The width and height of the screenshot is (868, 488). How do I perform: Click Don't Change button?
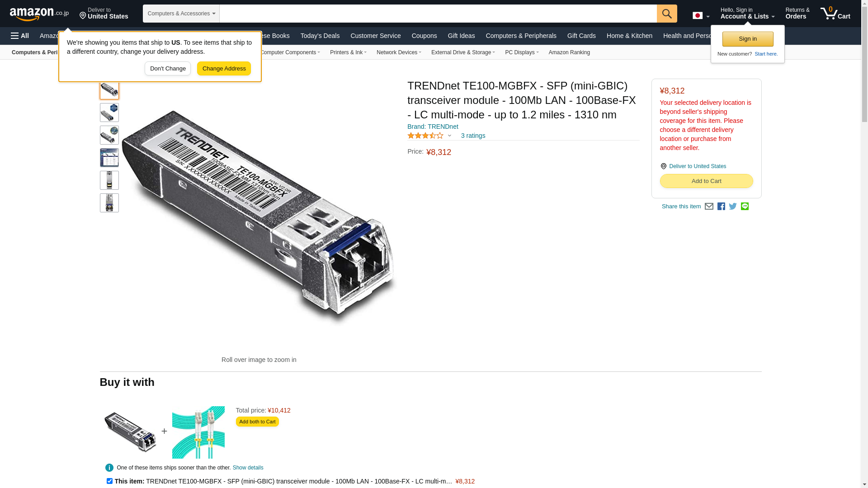(x=168, y=69)
